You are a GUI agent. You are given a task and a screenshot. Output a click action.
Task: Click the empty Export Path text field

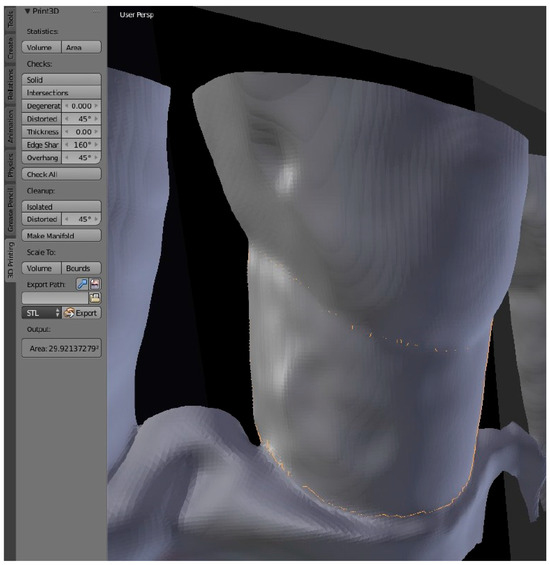(55, 298)
